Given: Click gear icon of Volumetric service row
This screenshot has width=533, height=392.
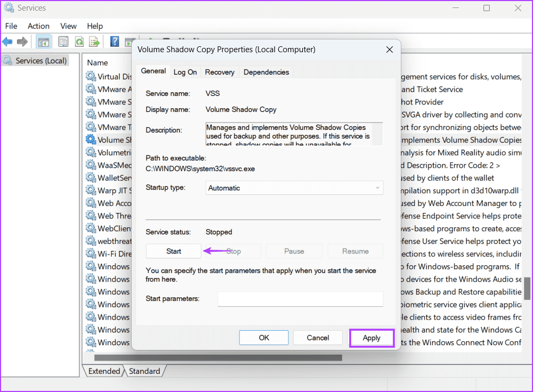Looking at the screenshot, I should click(91, 152).
